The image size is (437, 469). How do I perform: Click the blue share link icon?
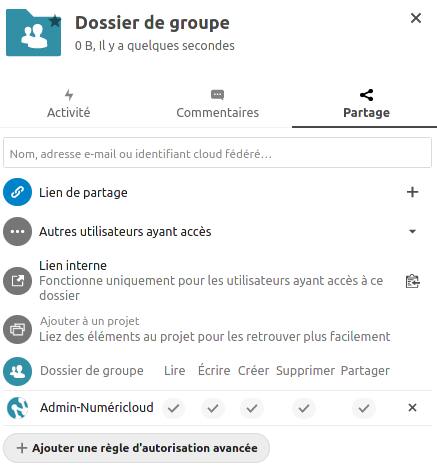click(17, 192)
